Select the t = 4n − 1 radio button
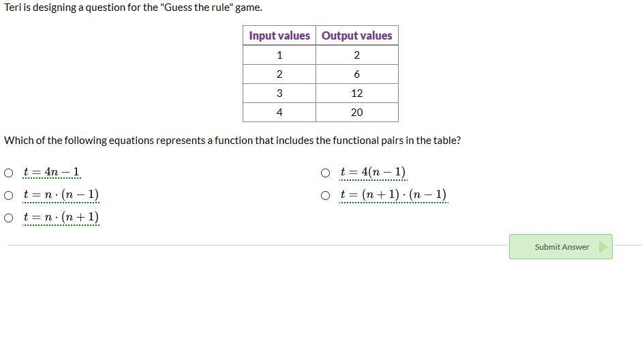Image resolution: width=644 pixels, height=348 pixels. pyautogui.click(x=9, y=173)
